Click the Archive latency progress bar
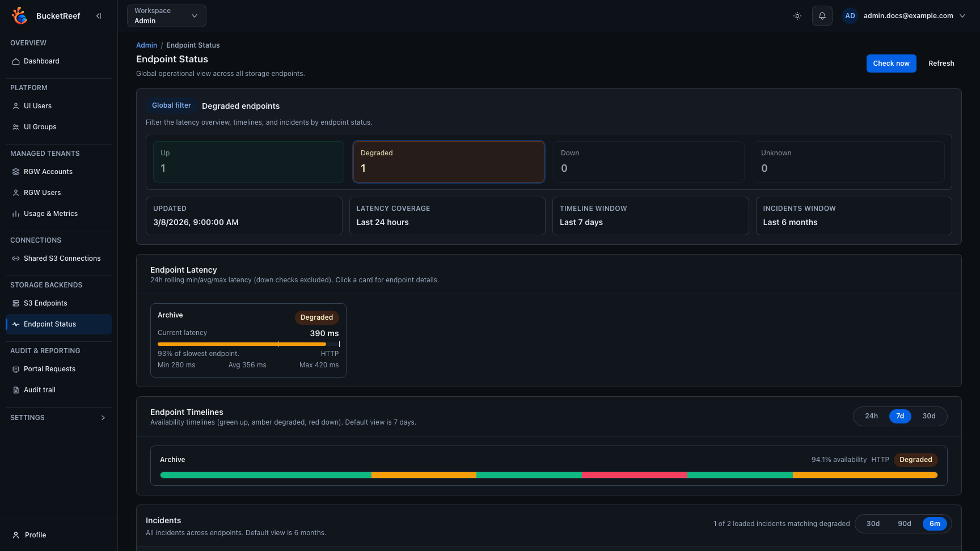Viewport: 980px width, 551px height. pos(248,344)
